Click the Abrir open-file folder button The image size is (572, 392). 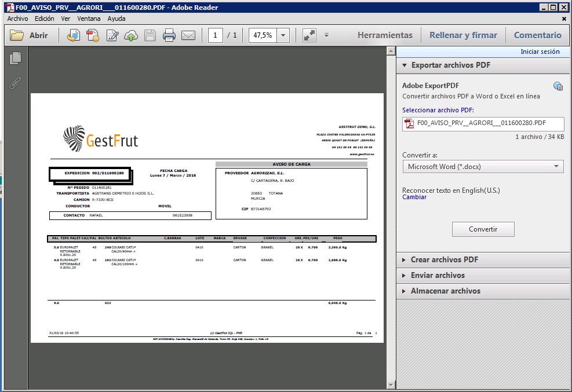(29, 35)
